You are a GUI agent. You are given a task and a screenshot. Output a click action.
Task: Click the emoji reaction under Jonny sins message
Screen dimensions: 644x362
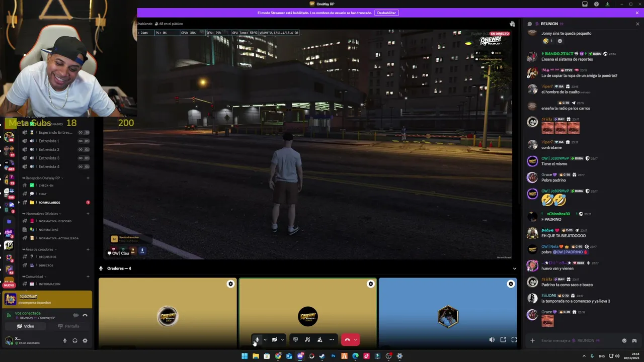[547, 41]
